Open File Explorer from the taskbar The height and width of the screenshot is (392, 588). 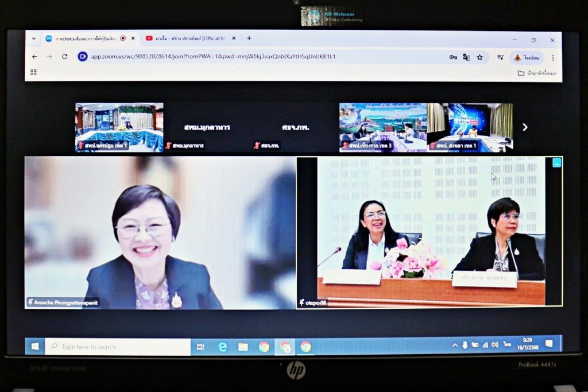pyautogui.click(x=243, y=347)
